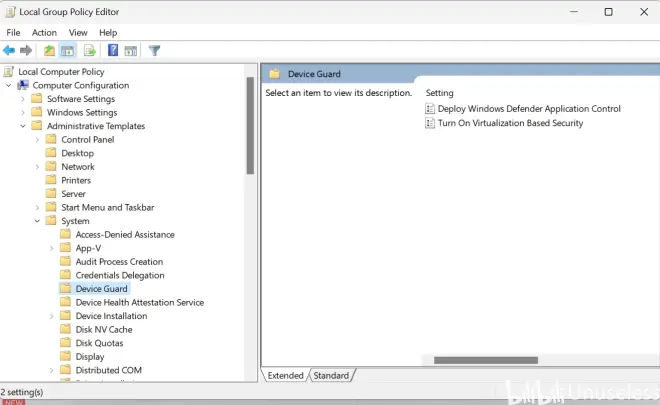Switch to the Standard tab
660x405 pixels.
331,375
